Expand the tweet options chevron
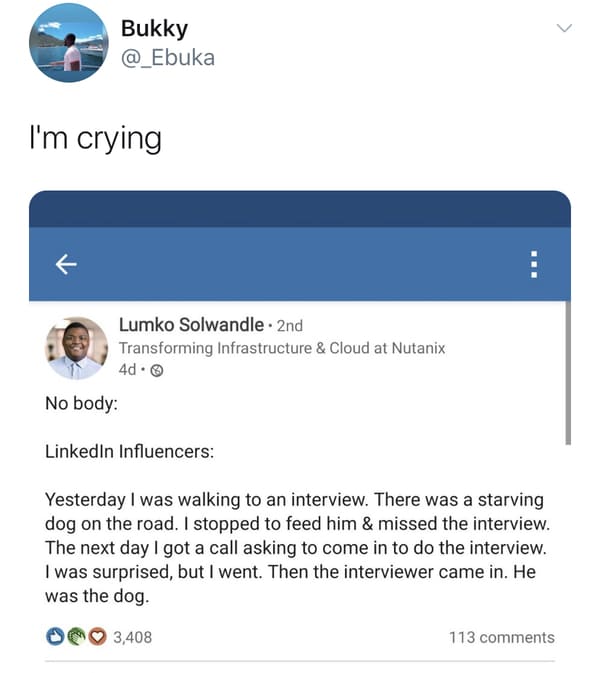600x673 pixels. (564, 28)
